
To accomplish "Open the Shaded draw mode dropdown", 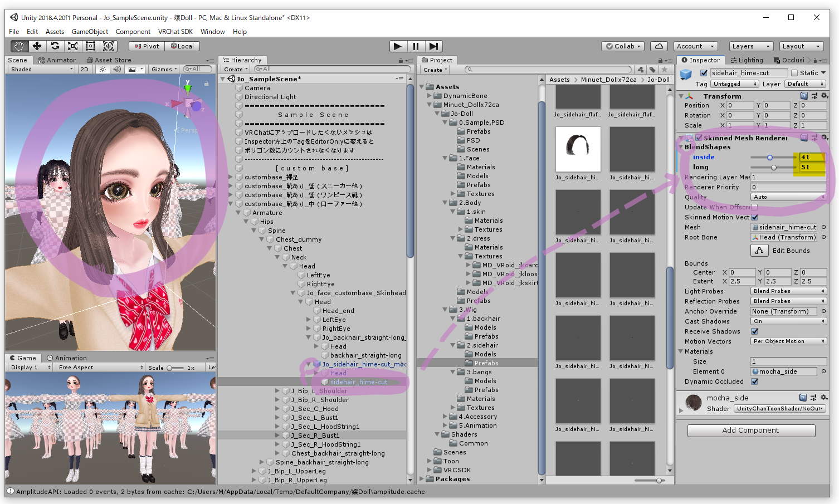I will (41, 69).
